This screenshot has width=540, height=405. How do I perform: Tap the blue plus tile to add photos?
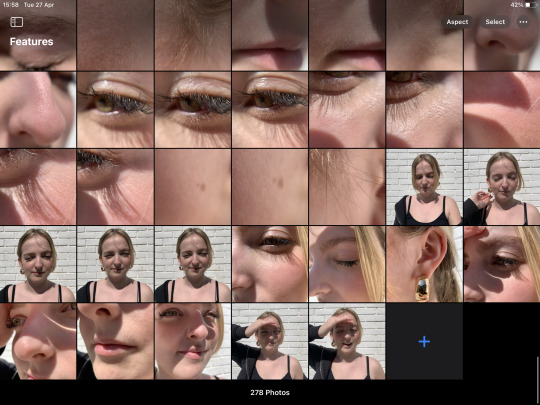(424, 341)
